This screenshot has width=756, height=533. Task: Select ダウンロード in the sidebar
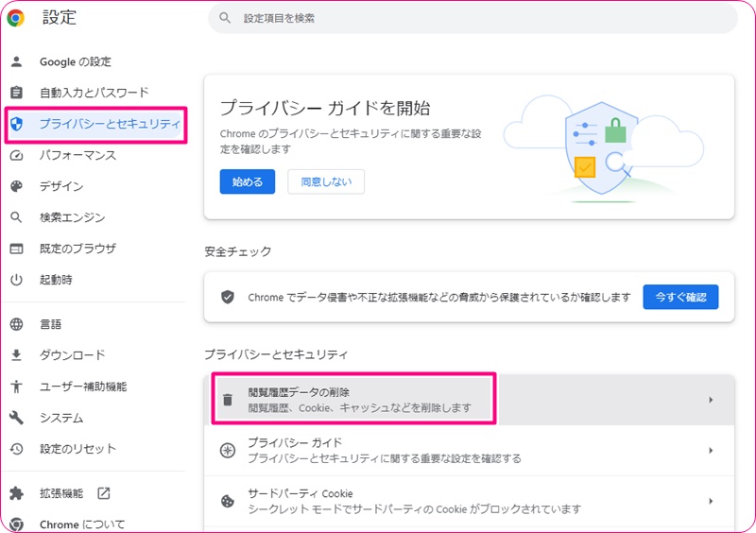72,355
